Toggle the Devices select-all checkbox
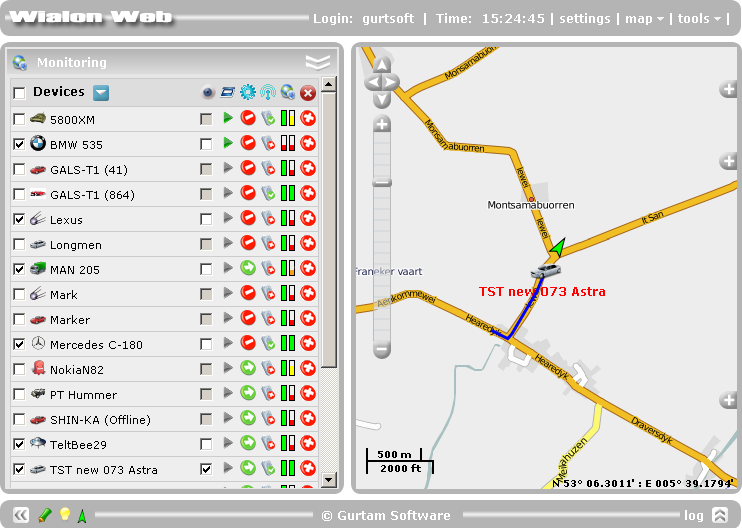This screenshot has height=528, width=742. pos(19,93)
